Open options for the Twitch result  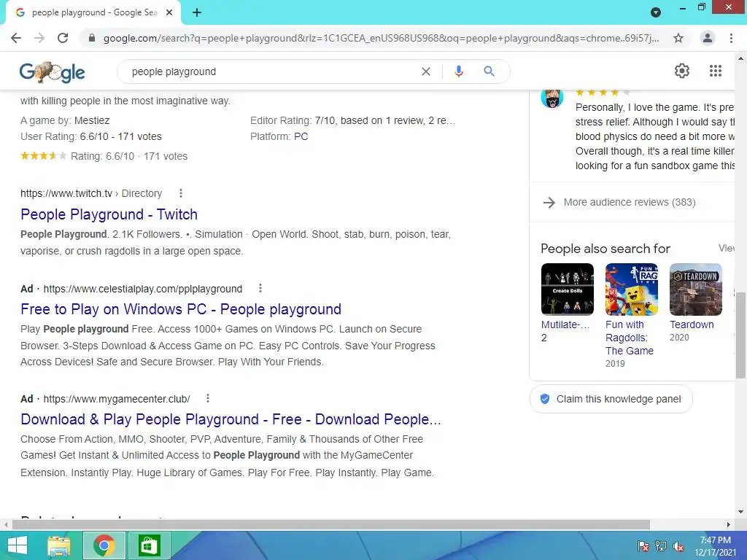181,193
